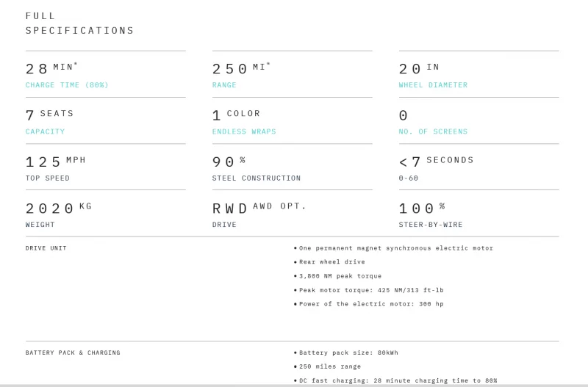
Task: Select the Charge Time (80%) label
Action: (67, 85)
